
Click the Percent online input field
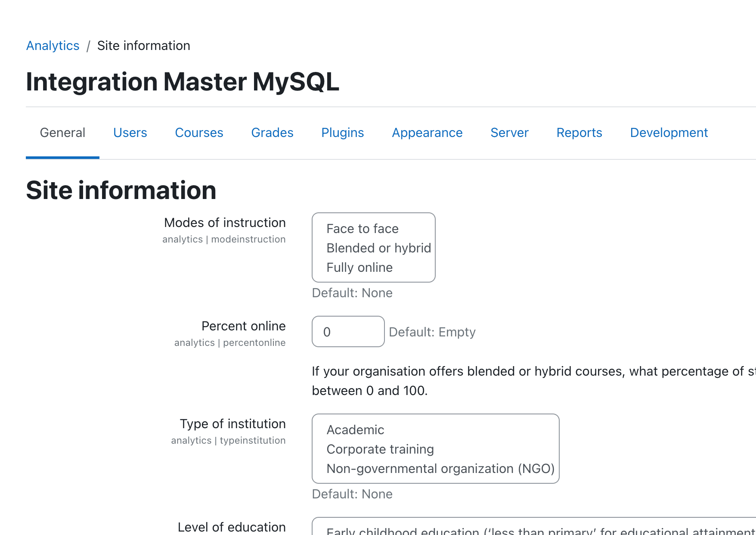pos(348,332)
